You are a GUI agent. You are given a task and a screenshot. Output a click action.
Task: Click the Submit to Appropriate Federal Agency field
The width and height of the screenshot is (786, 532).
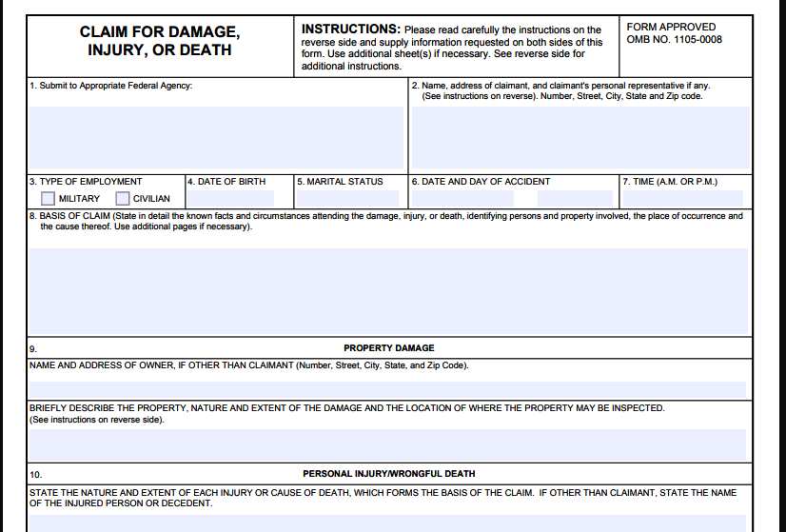pos(216,138)
